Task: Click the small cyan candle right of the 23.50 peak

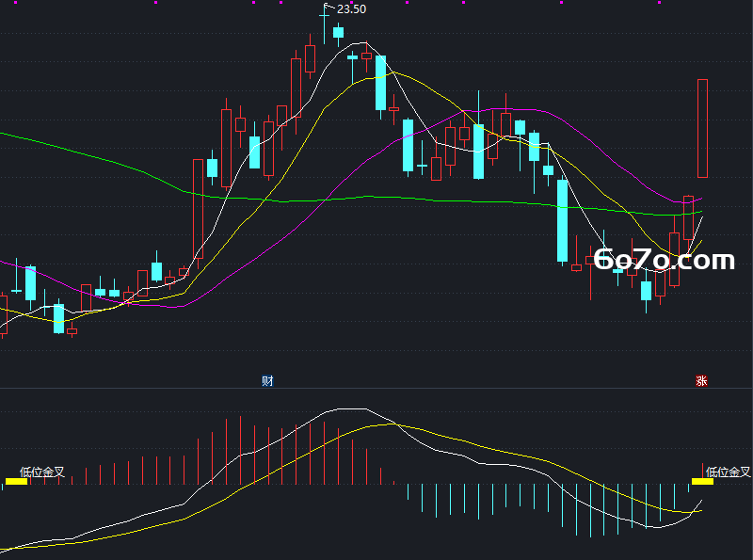Action: (339, 33)
